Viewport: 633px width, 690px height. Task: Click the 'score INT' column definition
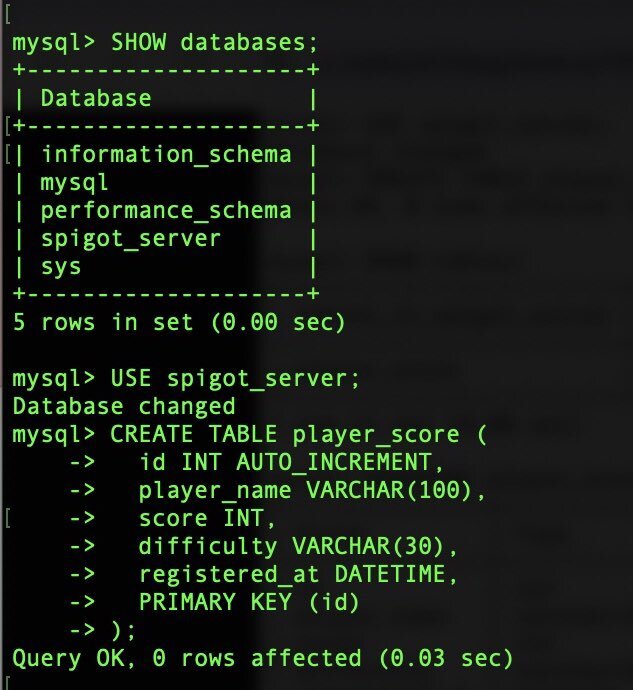(207, 519)
